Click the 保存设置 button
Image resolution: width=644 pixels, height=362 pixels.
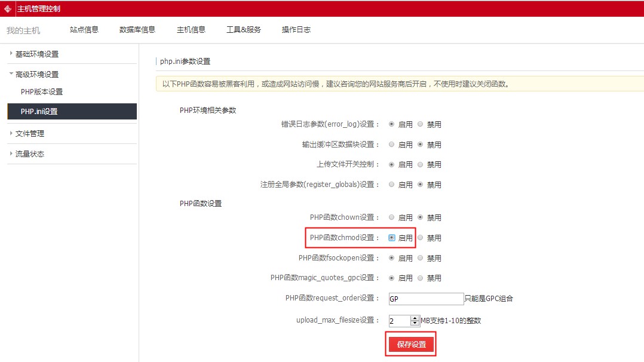[411, 345]
